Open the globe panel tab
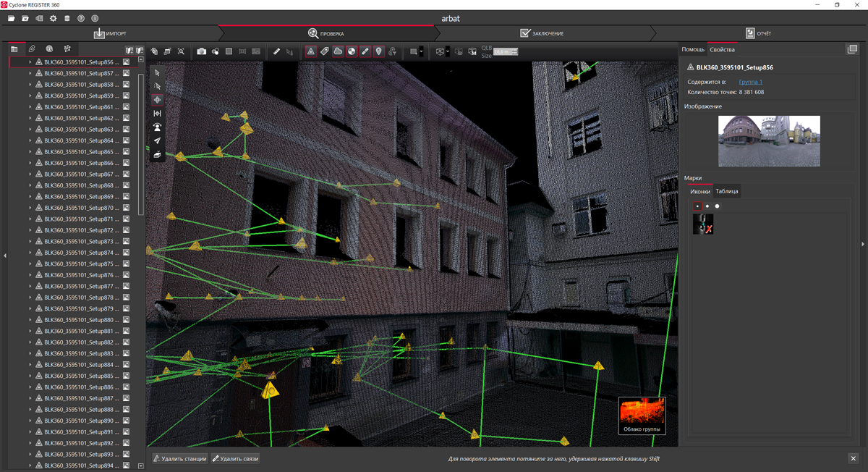Image resolution: width=868 pixels, height=472 pixels. pyautogui.click(x=49, y=49)
